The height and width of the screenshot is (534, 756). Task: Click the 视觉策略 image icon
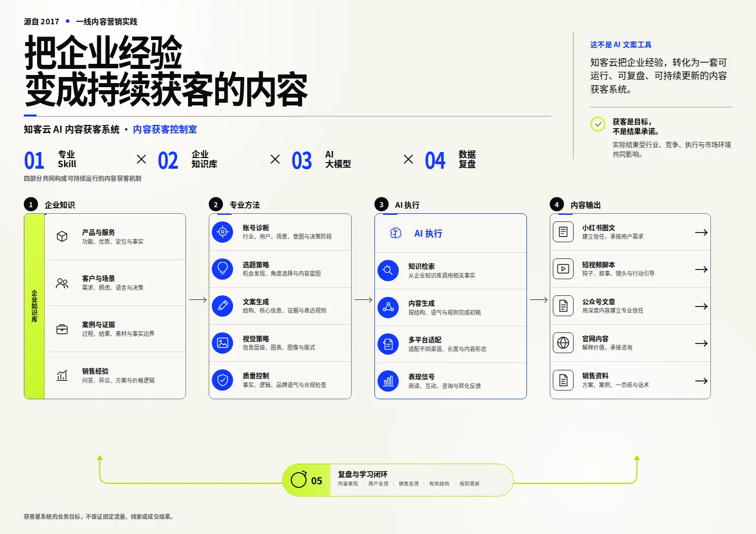[222, 343]
